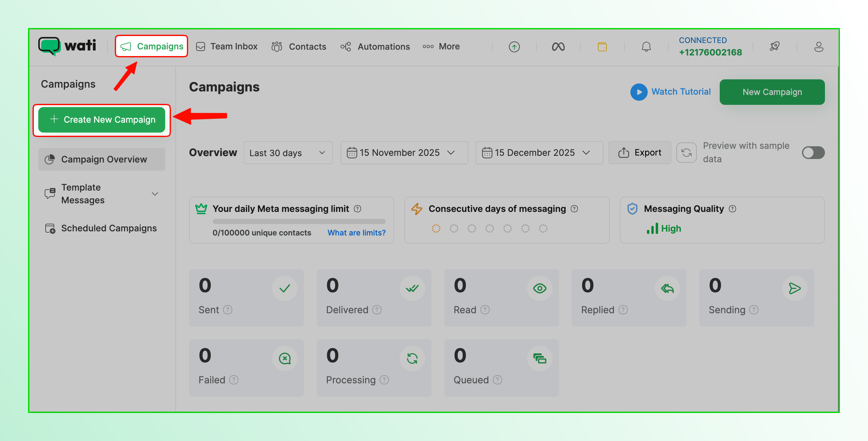This screenshot has width=868, height=441.
Task: Click the Watch Tutorial link text
Action: [680, 91]
